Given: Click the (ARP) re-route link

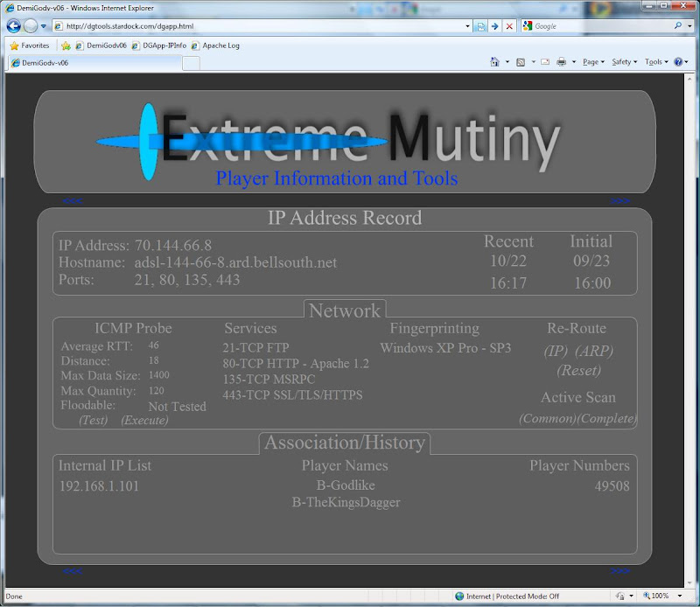Looking at the screenshot, I should coord(594,351).
